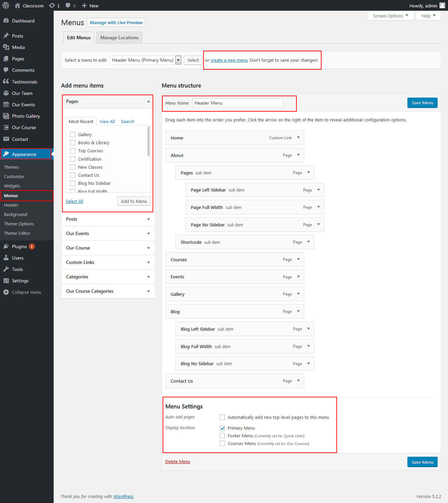Check the Gallery page checkbox

[x=73, y=134]
